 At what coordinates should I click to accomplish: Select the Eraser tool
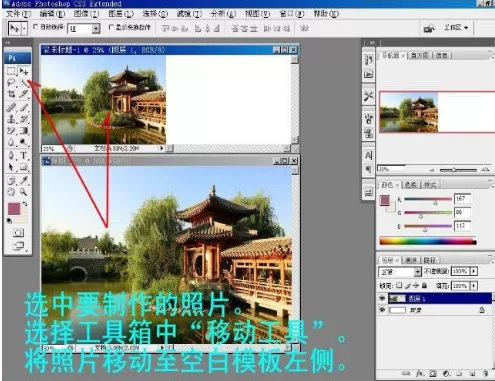[x=11, y=131]
